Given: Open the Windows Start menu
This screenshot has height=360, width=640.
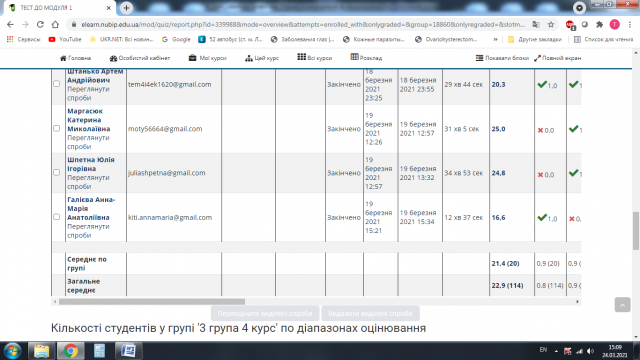Looking at the screenshot, I should tap(13, 351).
